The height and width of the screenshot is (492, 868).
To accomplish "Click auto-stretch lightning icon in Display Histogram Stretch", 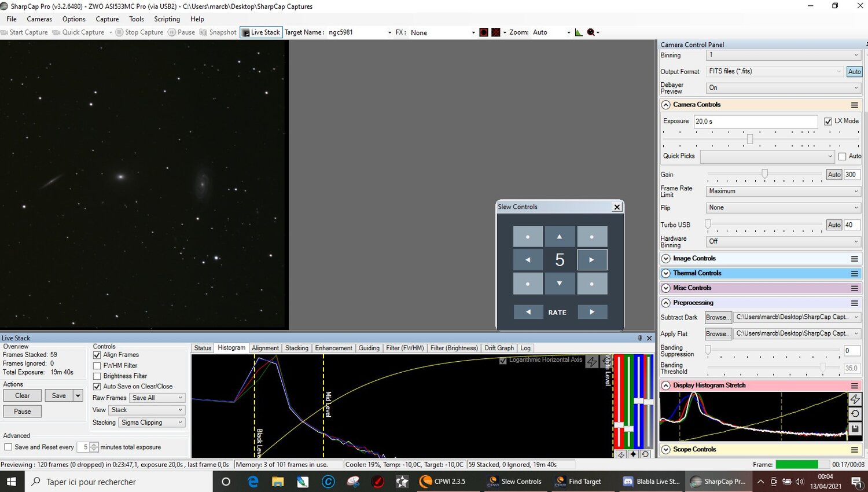I will click(854, 399).
